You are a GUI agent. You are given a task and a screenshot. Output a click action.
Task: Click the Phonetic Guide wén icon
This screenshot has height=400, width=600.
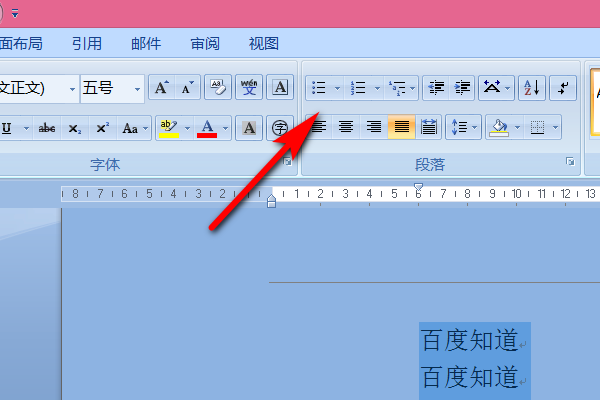click(x=249, y=88)
